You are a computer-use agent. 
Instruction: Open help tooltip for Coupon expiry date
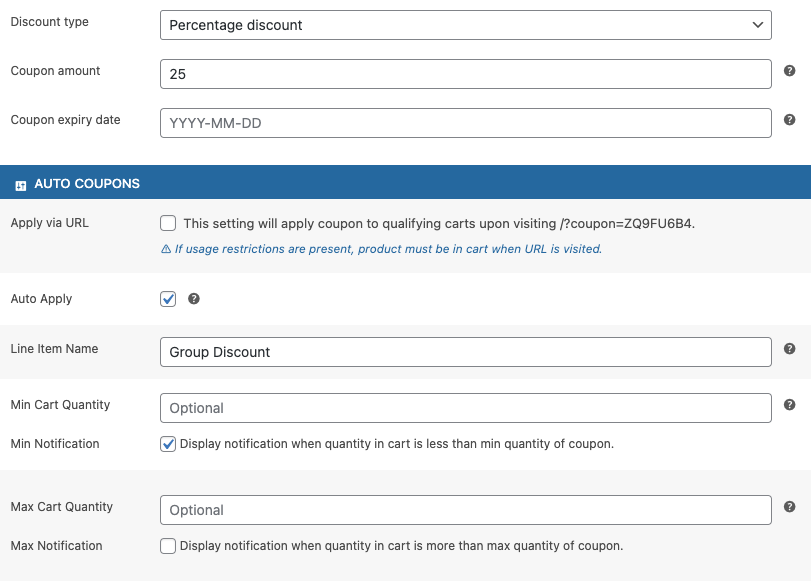point(789,120)
